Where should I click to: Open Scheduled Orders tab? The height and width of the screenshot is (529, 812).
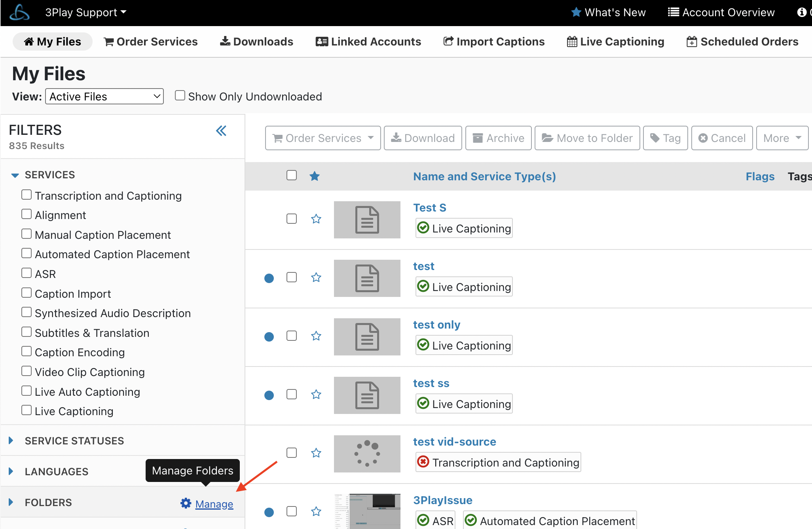tap(742, 42)
